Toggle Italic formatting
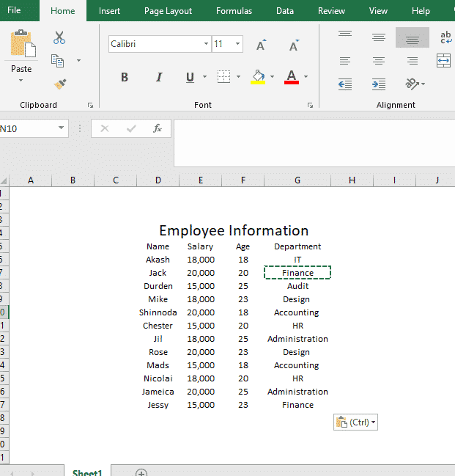Image resolution: width=455 pixels, height=476 pixels. pos(158,77)
